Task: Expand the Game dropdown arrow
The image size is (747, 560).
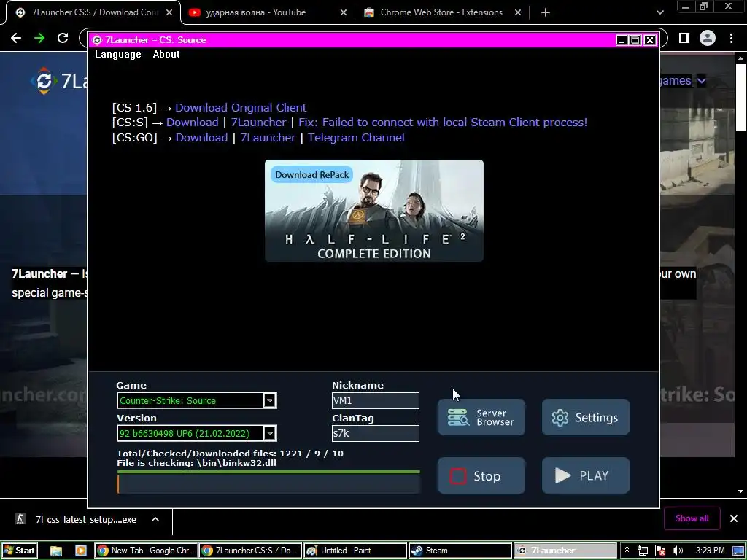Action: pos(270,400)
